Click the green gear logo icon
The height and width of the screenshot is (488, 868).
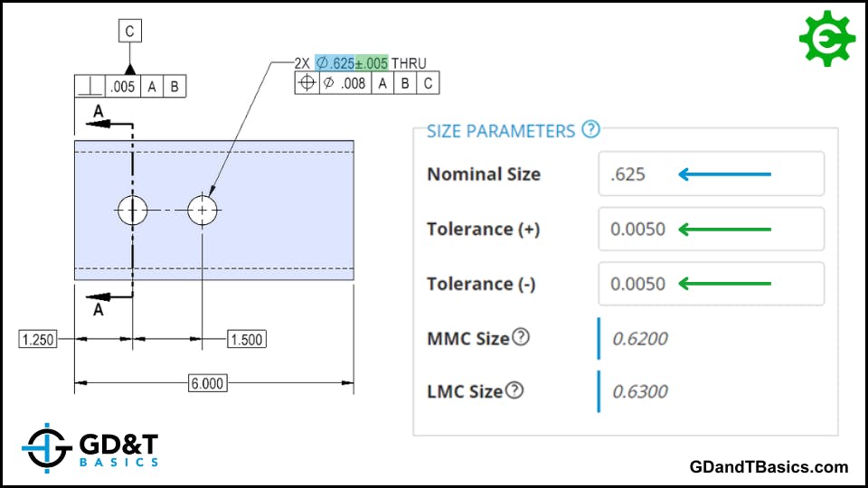[x=826, y=38]
